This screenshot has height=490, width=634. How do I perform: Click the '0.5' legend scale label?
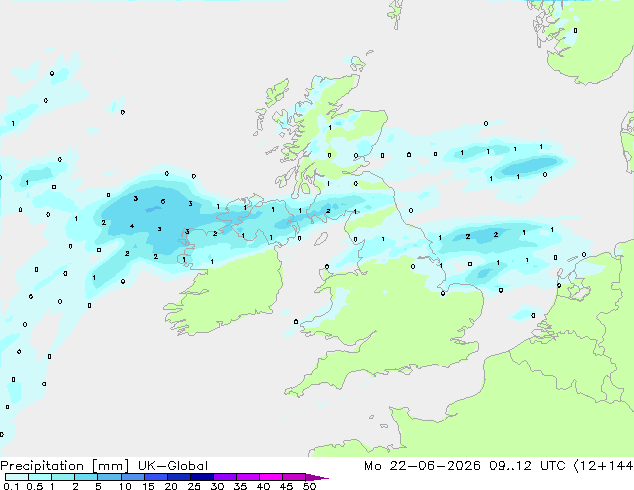coord(35,486)
